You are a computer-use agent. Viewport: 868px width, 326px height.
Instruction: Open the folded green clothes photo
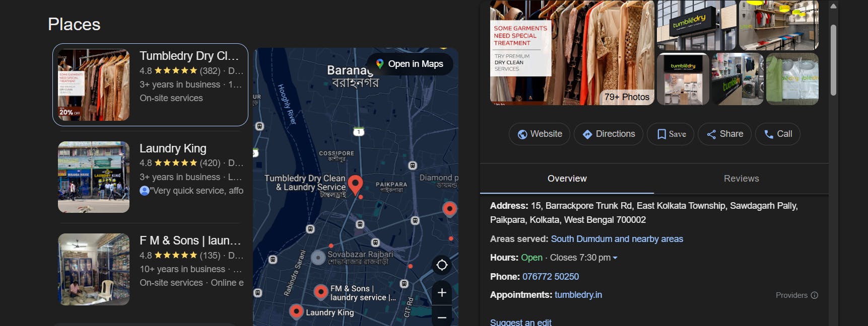click(792, 79)
